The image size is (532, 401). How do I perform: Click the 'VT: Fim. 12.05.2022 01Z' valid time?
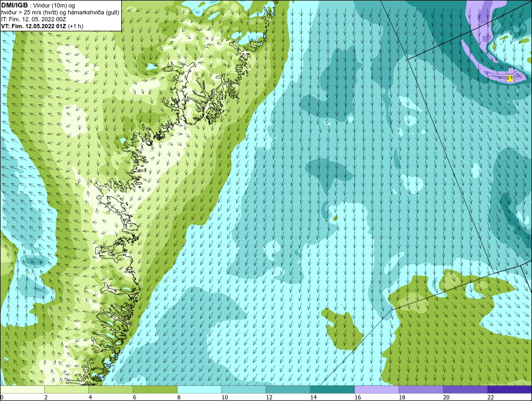coord(34,26)
